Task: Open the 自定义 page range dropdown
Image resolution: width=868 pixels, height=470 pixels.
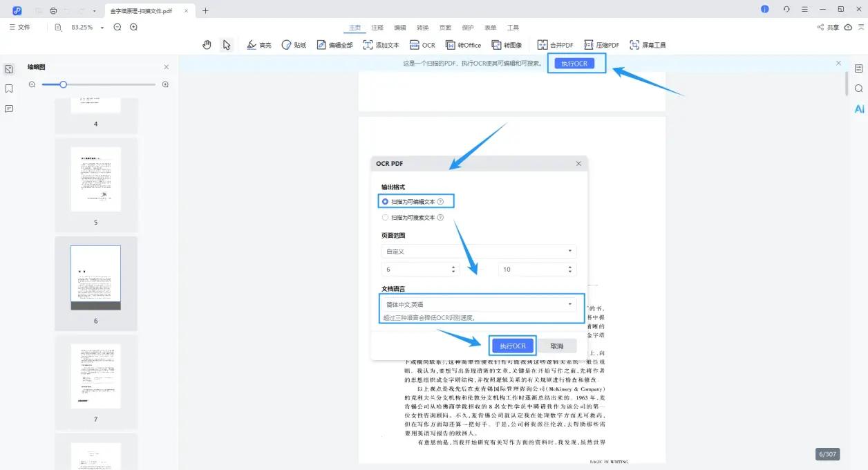Action: (x=479, y=251)
